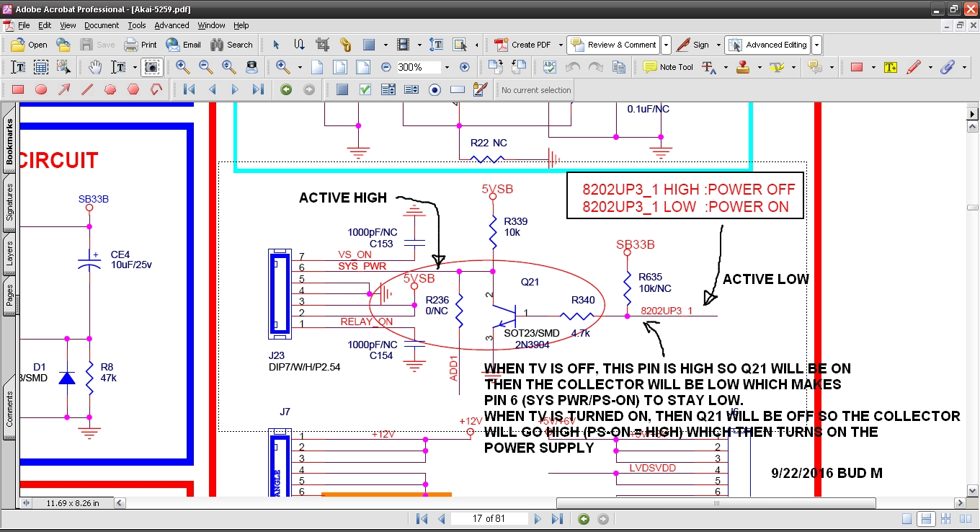Click the page number field showing 17 of 81
The height and width of the screenshot is (532, 980).
pos(488,519)
